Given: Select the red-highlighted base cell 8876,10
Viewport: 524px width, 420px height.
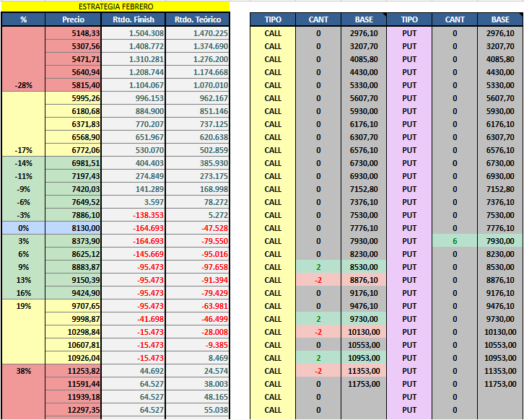Looking at the screenshot, I should click(x=364, y=280).
